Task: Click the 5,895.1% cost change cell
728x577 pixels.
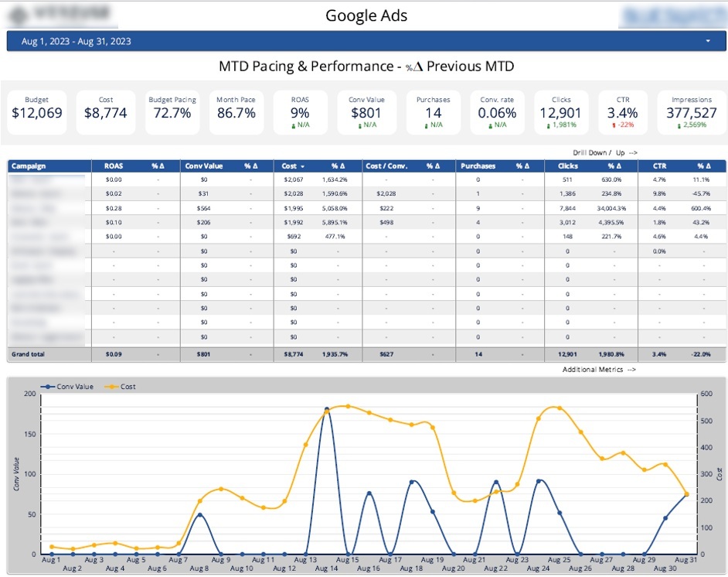Action: pyautogui.click(x=335, y=223)
